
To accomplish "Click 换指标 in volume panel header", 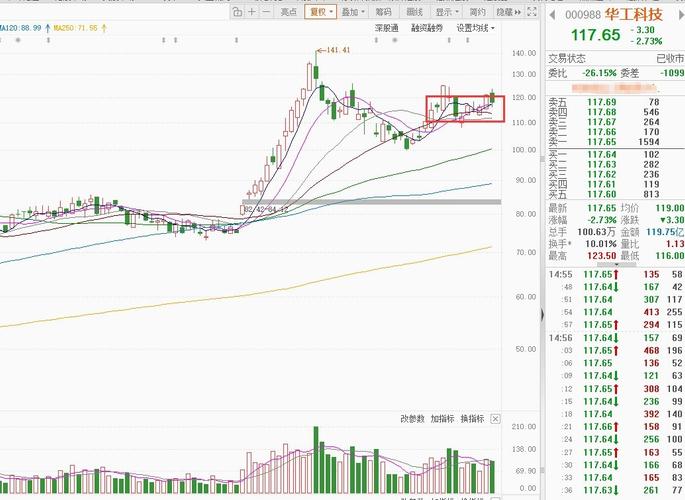I will coord(472,419).
